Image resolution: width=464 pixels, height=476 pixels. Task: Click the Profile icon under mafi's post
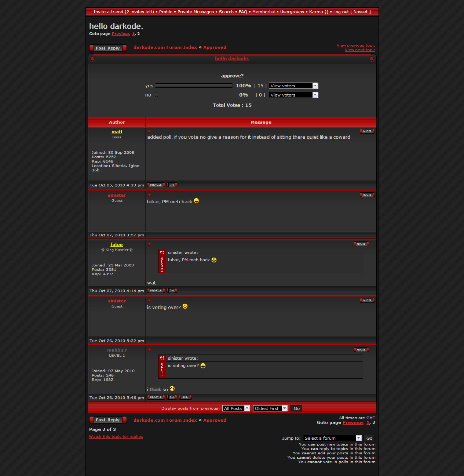pyautogui.click(x=156, y=185)
